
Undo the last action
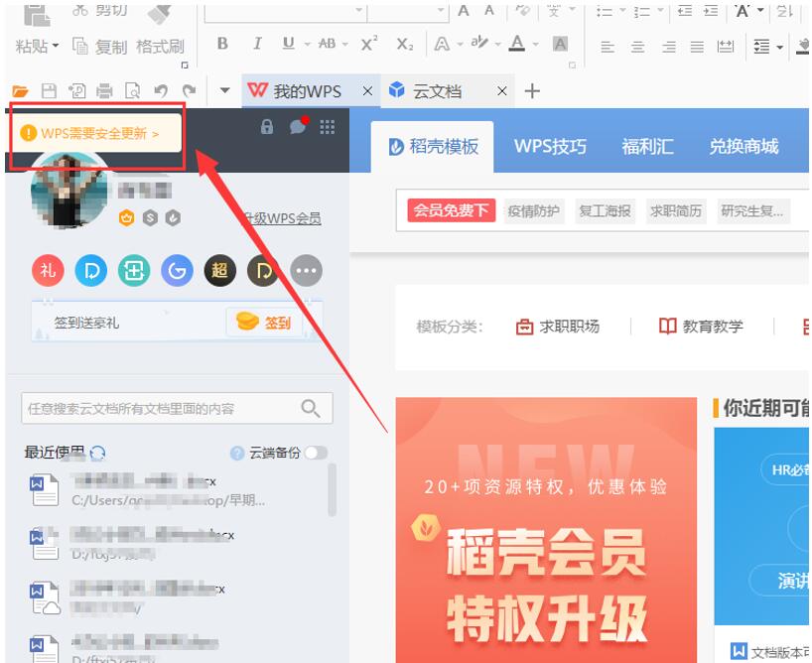click(161, 91)
